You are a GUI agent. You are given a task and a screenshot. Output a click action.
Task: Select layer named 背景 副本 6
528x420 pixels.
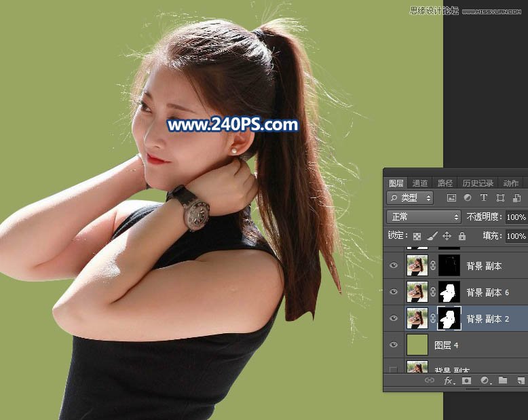point(487,292)
